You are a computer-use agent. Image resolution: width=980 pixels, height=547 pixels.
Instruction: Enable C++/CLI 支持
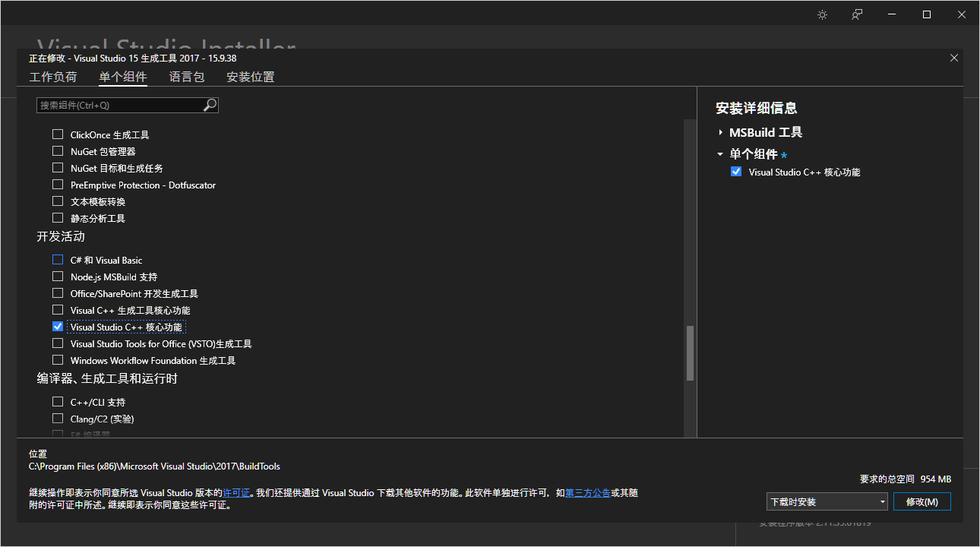(58, 402)
